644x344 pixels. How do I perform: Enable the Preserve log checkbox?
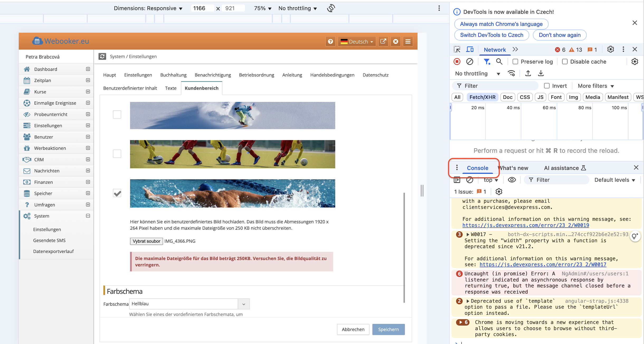[x=515, y=62]
